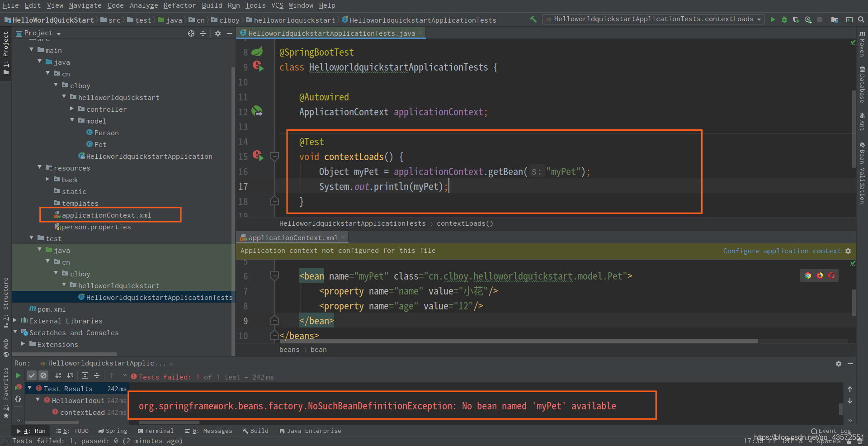
Task: Open the run configuration dropdown
Action: [653, 19]
